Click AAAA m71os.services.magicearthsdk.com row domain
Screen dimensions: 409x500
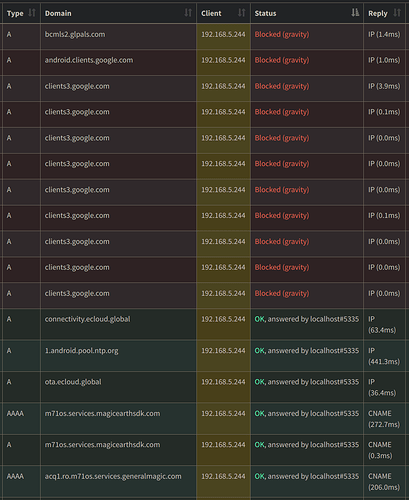tap(103, 413)
